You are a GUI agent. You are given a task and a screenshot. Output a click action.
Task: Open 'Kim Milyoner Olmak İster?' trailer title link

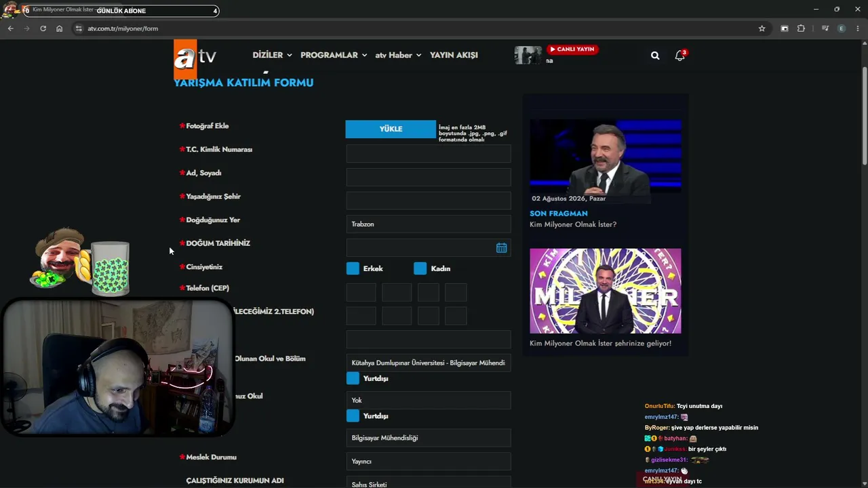coord(573,224)
